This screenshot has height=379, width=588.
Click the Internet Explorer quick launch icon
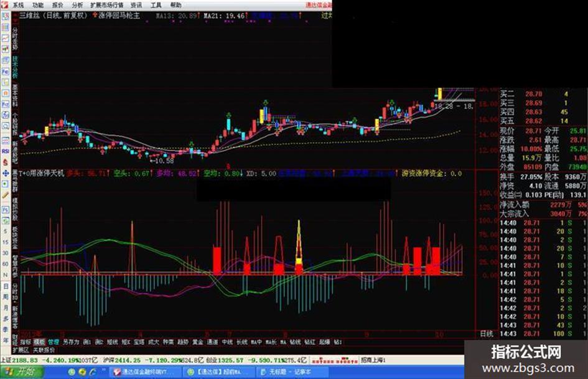click(92, 372)
